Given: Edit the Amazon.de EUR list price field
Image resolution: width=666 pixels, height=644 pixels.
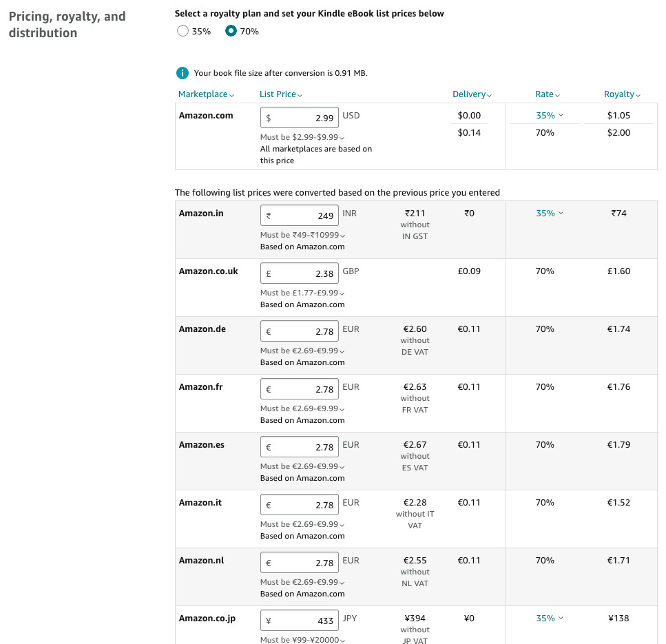Looking at the screenshot, I should point(300,331).
